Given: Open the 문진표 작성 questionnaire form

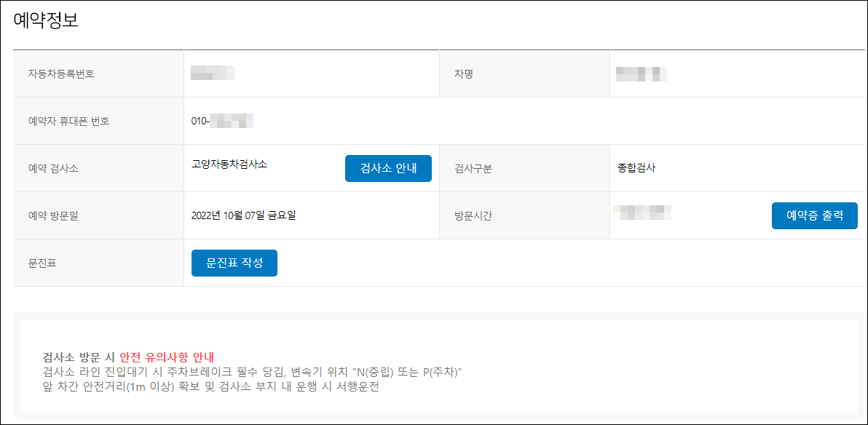Looking at the screenshot, I should point(234,263).
